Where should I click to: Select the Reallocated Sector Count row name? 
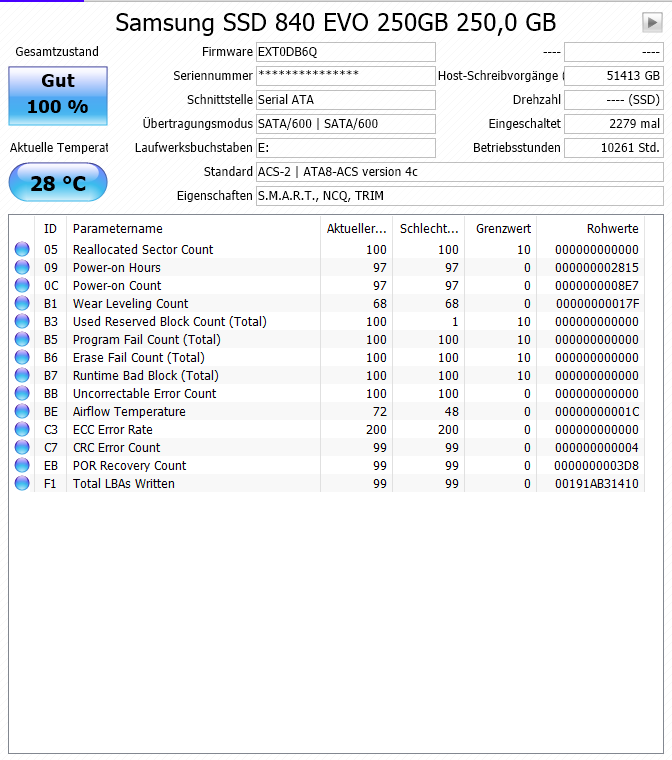tap(143, 249)
